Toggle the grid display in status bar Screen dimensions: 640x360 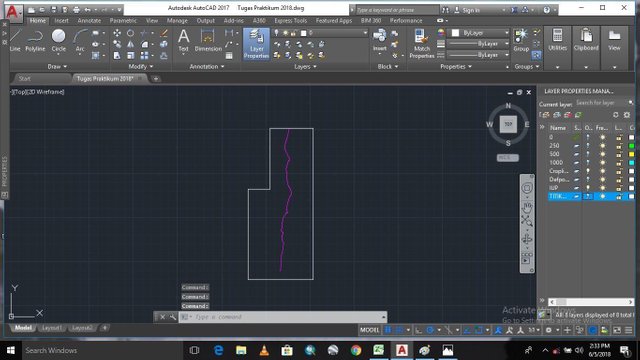pyautogui.click(x=388, y=330)
